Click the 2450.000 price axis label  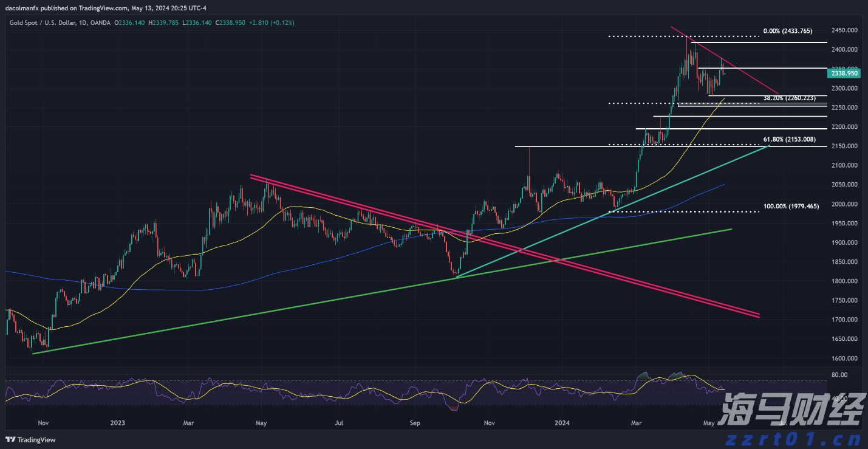pyautogui.click(x=844, y=30)
